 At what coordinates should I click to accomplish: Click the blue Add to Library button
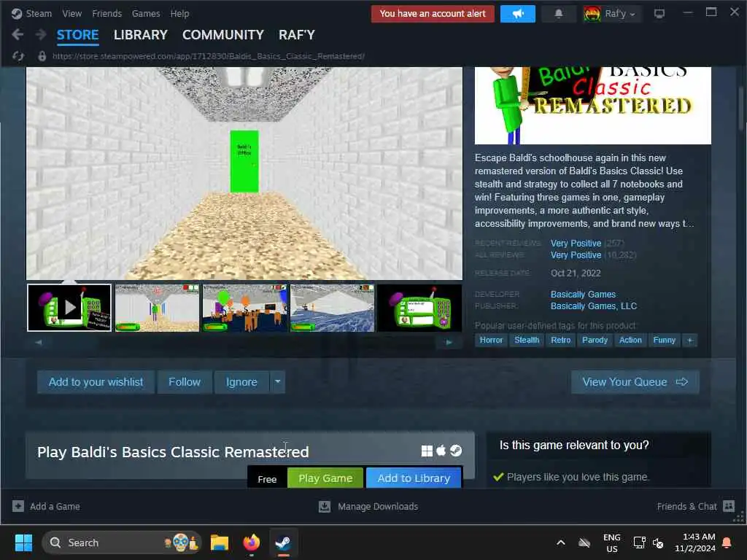pos(414,478)
